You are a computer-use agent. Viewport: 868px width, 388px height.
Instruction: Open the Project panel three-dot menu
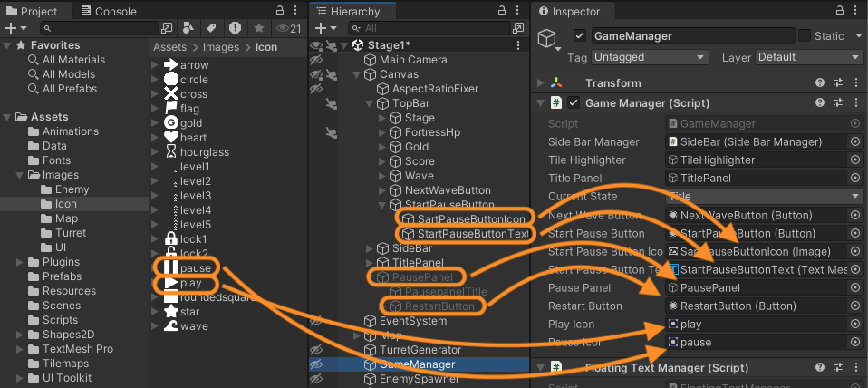pos(296,10)
